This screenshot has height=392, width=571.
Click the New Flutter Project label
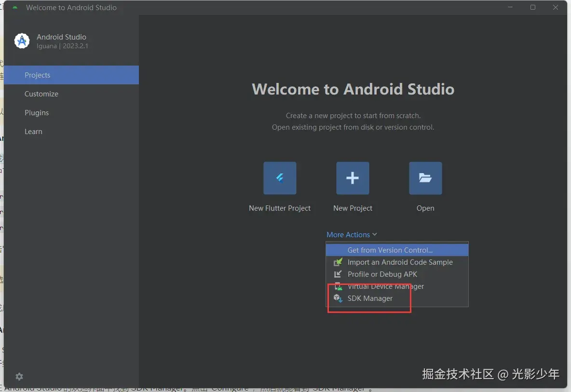(280, 208)
